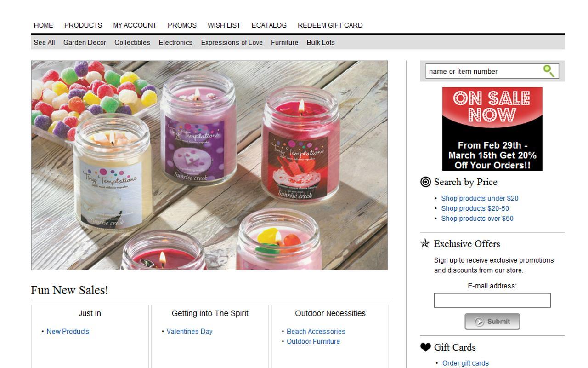Click the Order gift cards link
The width and height of the screenshot is (588, 368).
(x=465, y=363)
